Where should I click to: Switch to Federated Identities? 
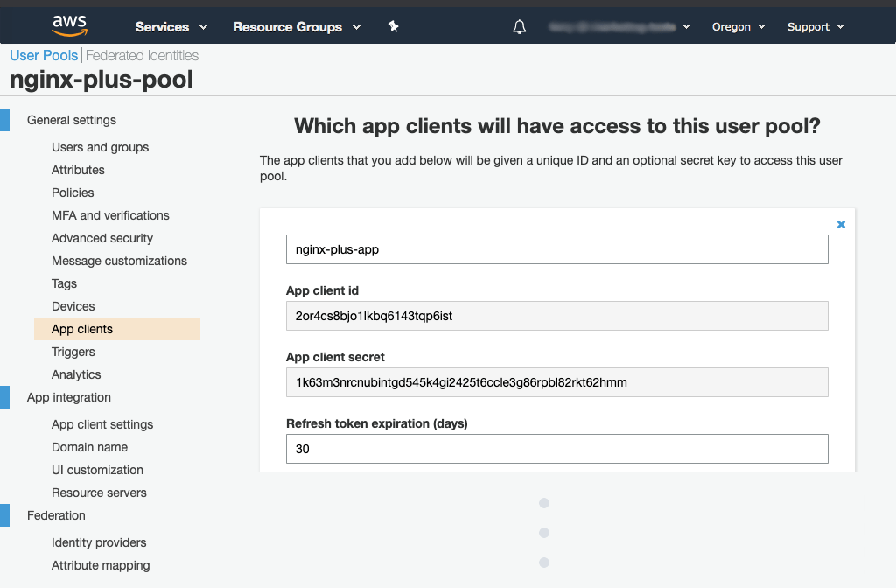point(142,55)
